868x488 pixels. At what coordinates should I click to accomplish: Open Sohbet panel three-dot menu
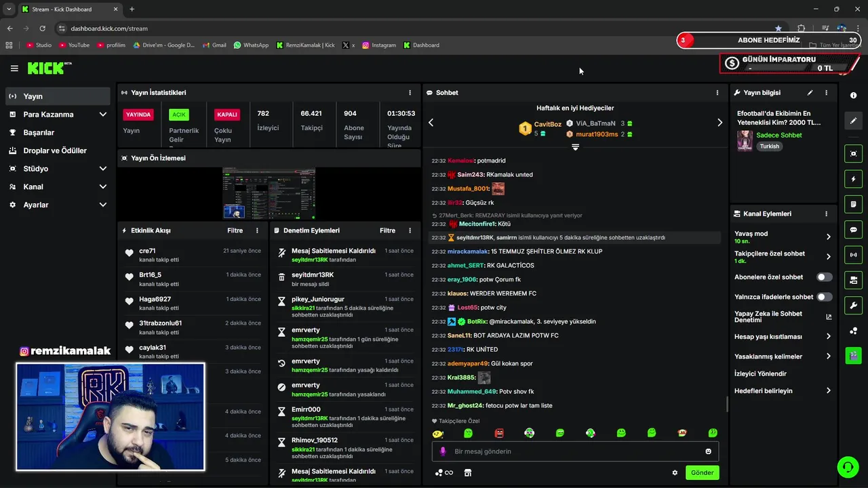pos(717,93)
